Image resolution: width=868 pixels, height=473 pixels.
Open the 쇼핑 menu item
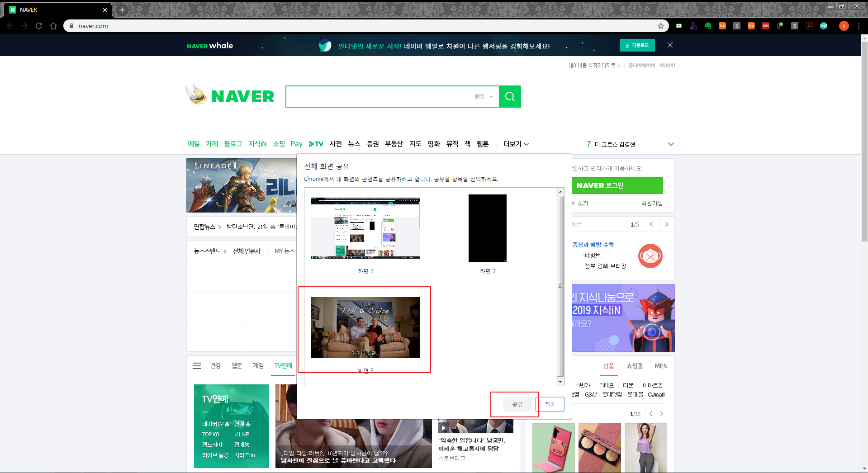279,144
